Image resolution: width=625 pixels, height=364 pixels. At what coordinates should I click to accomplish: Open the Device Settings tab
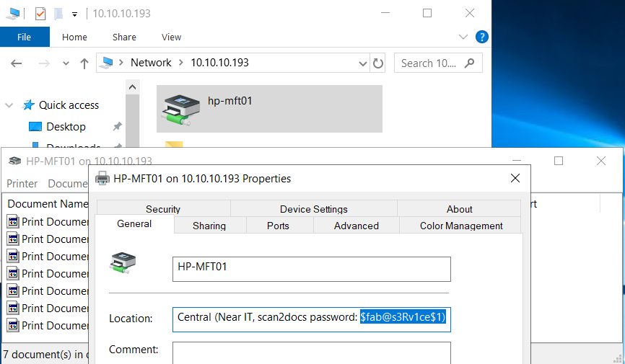(x=314, y=209)
